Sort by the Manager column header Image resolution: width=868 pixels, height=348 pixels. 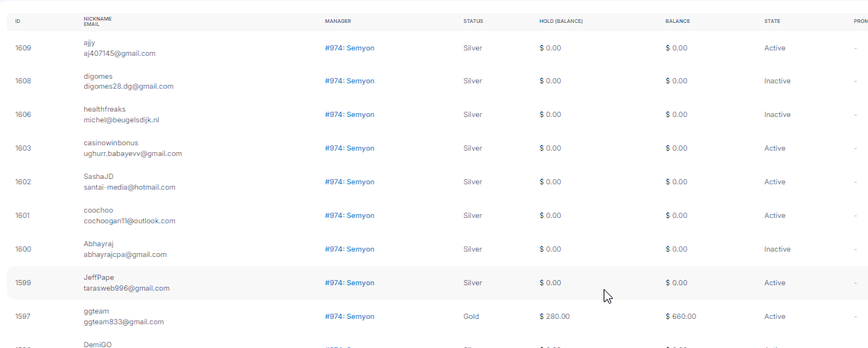[338, 21]
